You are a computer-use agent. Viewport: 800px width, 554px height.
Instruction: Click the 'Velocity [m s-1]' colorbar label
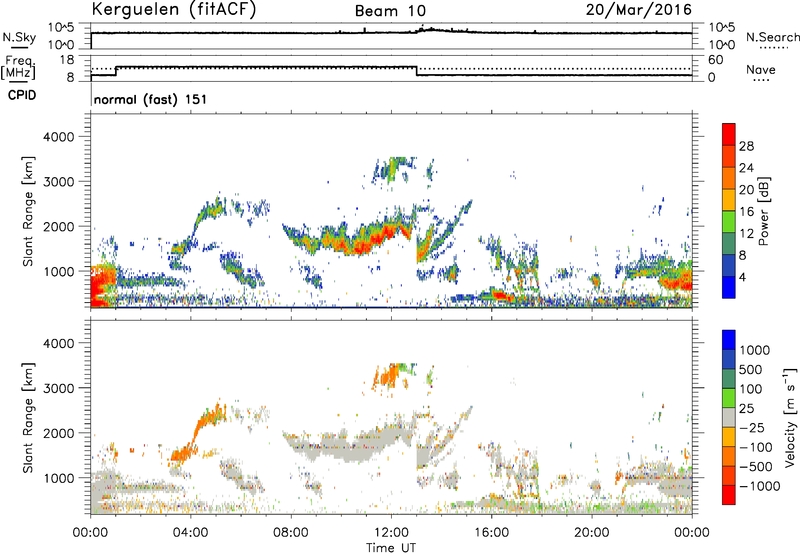coord(790,417)
